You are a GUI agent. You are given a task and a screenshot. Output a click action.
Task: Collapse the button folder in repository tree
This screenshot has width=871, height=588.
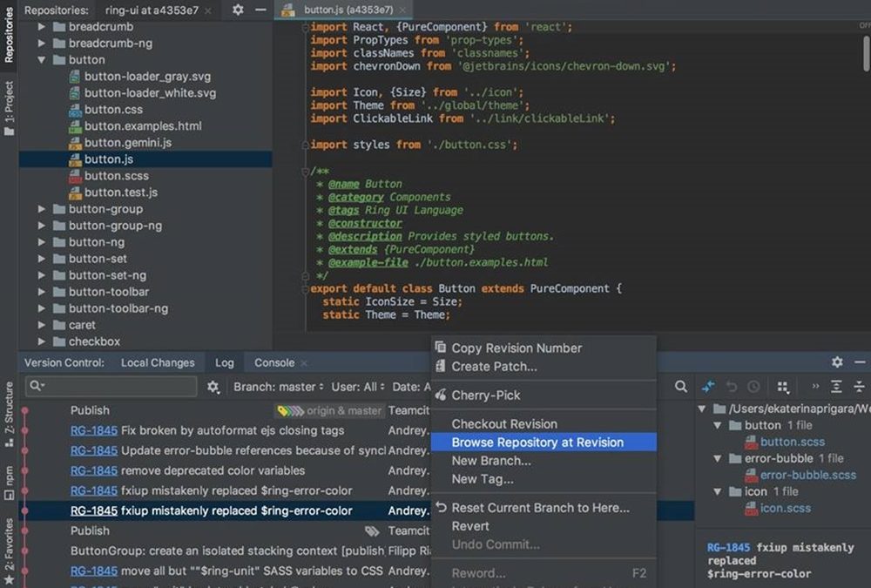[41, 60]
